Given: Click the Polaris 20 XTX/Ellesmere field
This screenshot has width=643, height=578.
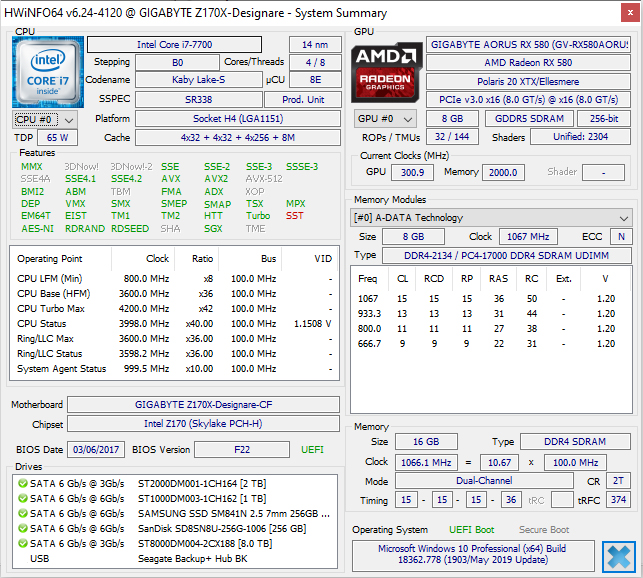Looking at the screenshot, I should point(528,81).
